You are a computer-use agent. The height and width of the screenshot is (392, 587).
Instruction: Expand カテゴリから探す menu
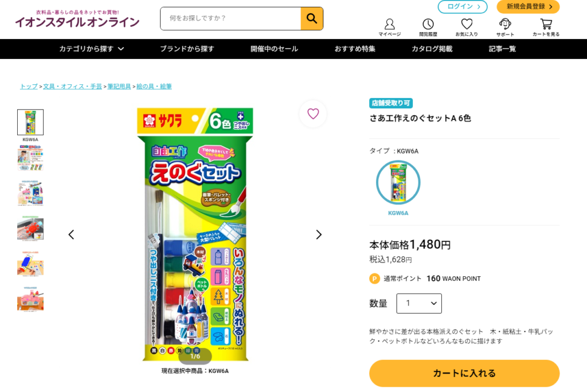click(x=92, y=49)
